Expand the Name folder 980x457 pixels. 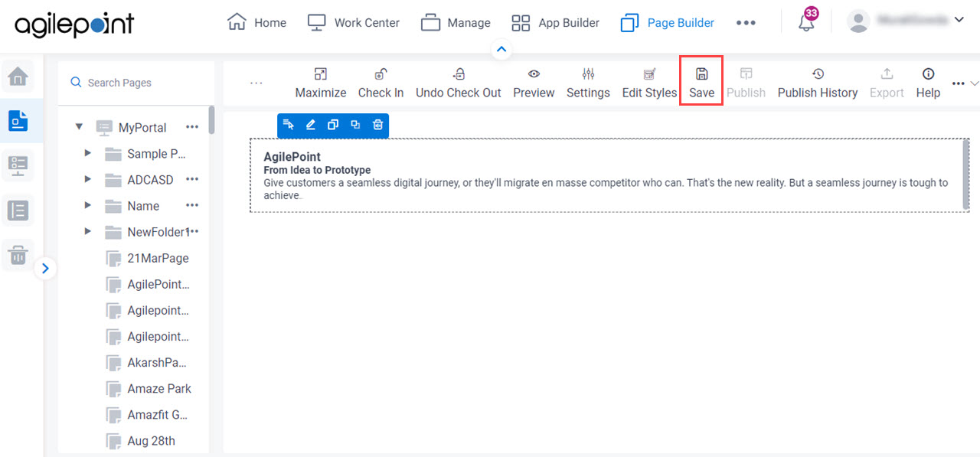tap(87, 205)
